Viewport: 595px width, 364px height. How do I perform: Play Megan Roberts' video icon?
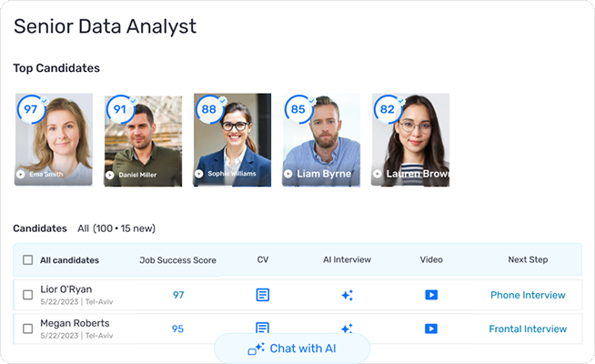coord(431,329)
